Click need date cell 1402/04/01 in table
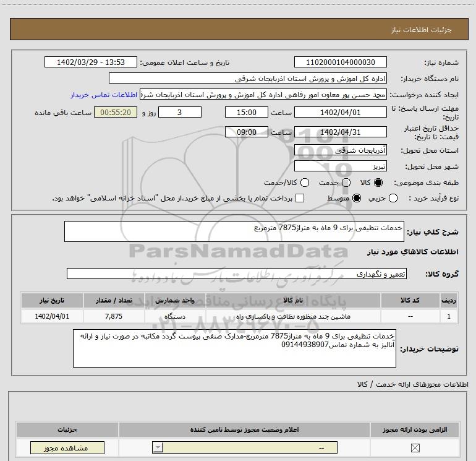 [x=52, y=317]
